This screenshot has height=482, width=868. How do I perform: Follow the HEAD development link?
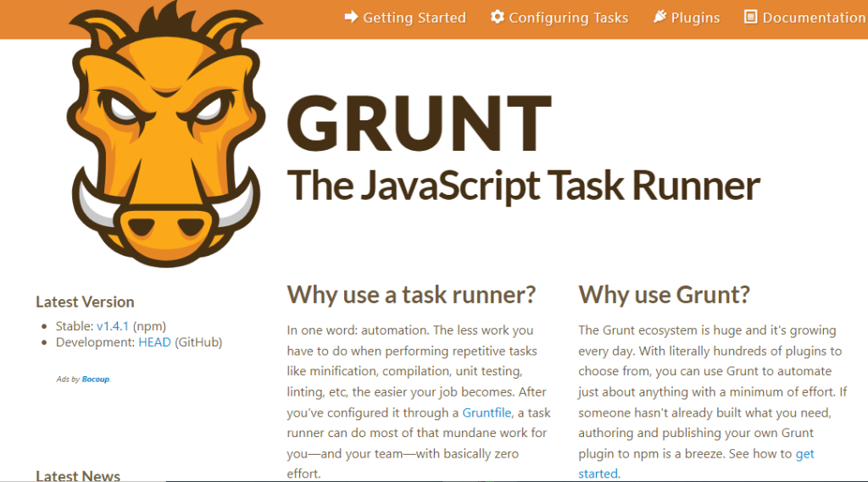click(x=154, y=342)
